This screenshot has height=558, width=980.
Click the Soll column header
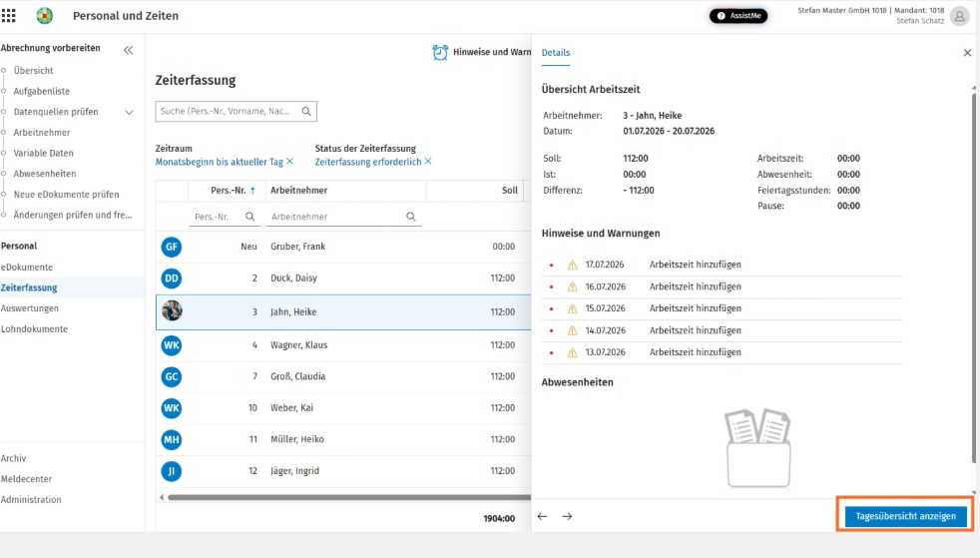click(x=509, y=191)
